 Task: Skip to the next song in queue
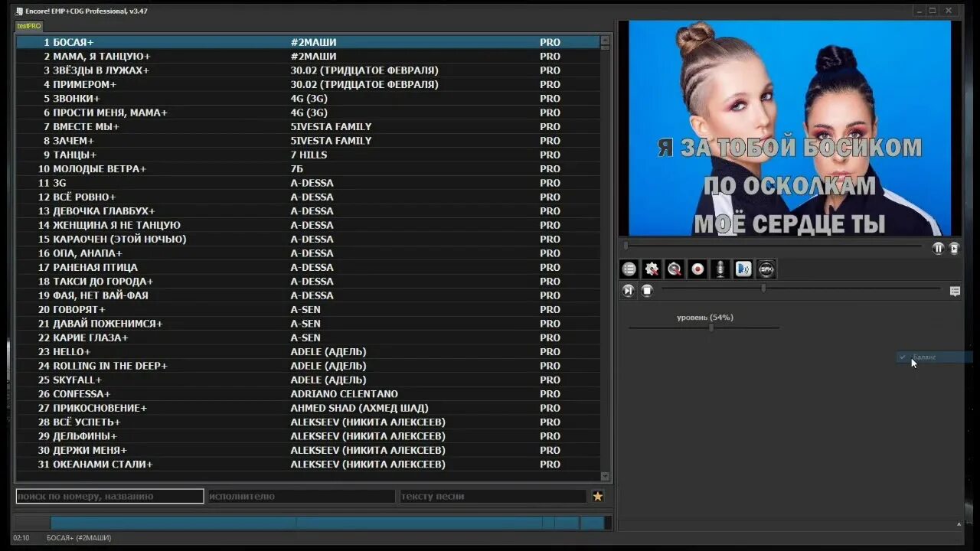[629, 290]
